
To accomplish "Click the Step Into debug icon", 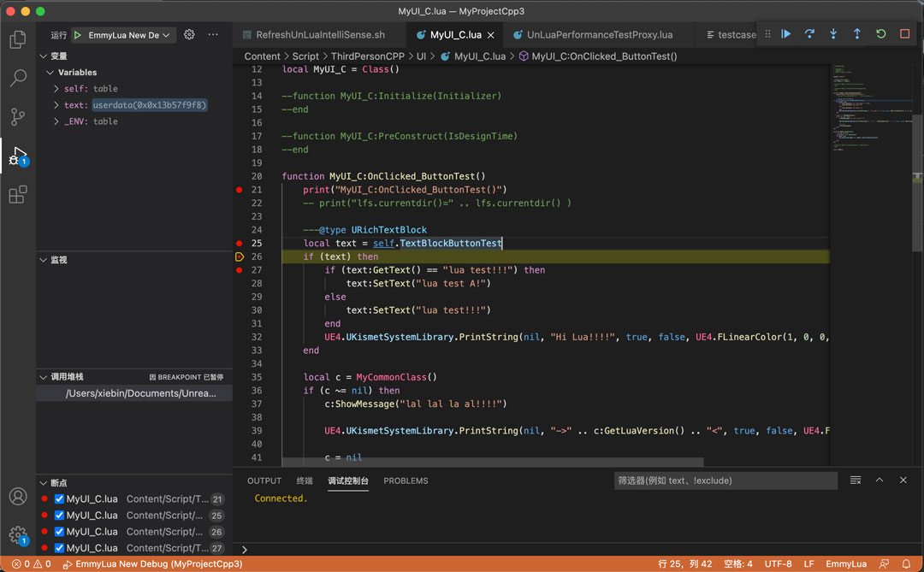I will tap(832, 33).
